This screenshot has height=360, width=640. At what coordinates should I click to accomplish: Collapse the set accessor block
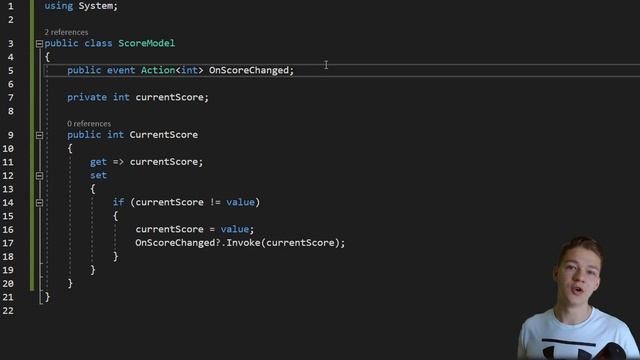(x=39, y=176)
